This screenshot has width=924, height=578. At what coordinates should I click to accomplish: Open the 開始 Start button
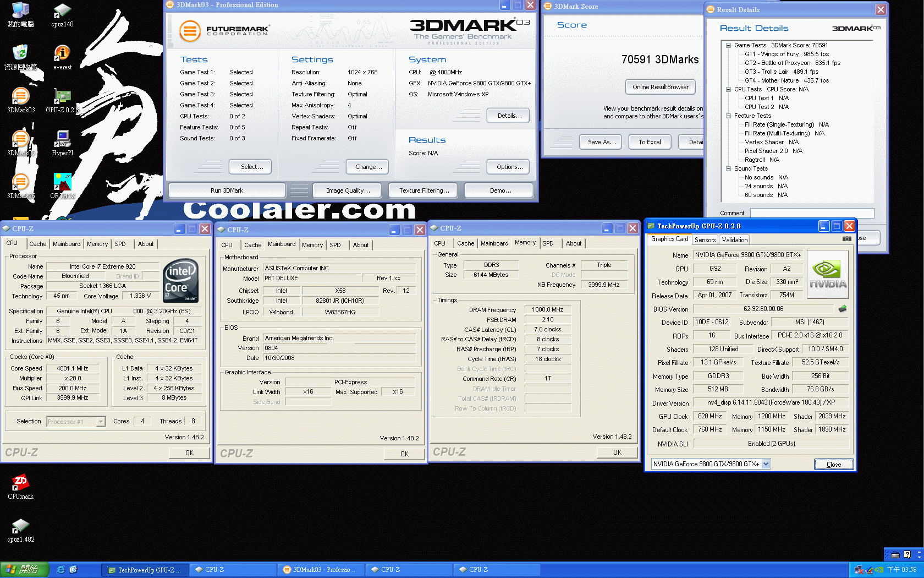pos(25,570)
